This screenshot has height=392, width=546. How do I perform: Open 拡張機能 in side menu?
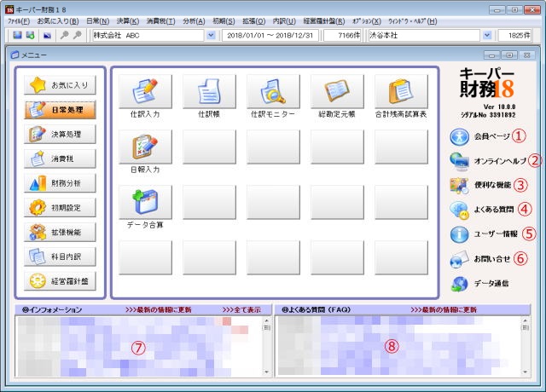pos(60,233)
